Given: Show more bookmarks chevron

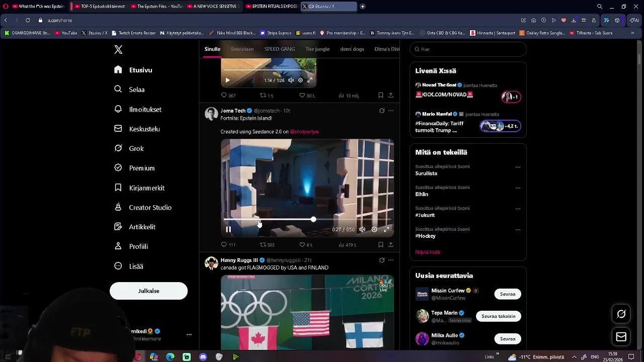Looking at the screenshot, I should click(632, 33).
